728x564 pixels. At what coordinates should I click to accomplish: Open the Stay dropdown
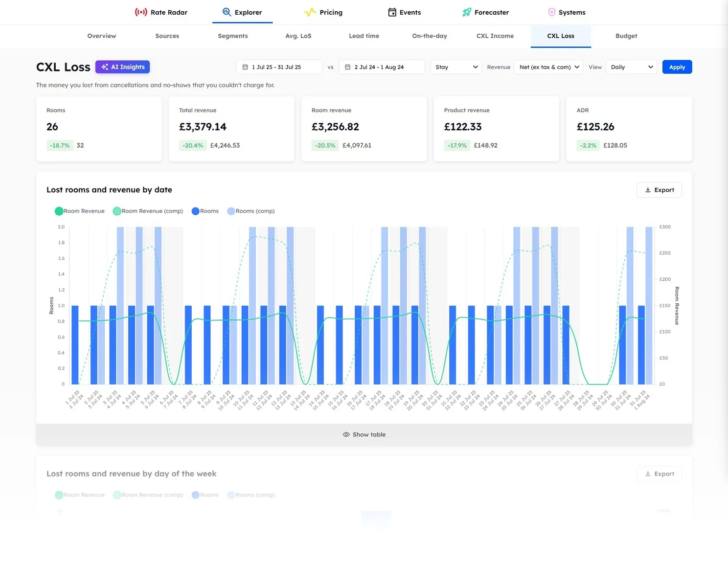[x=456, y=67]
